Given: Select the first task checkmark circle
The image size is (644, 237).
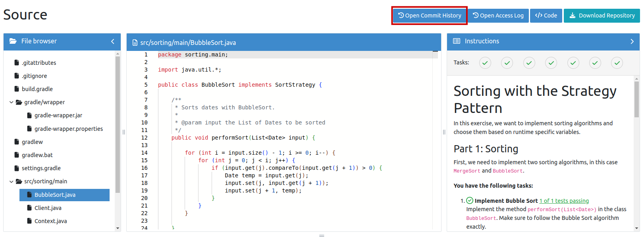Looking at the screenshot, I should pyautogui.click(x=485, y=63).
